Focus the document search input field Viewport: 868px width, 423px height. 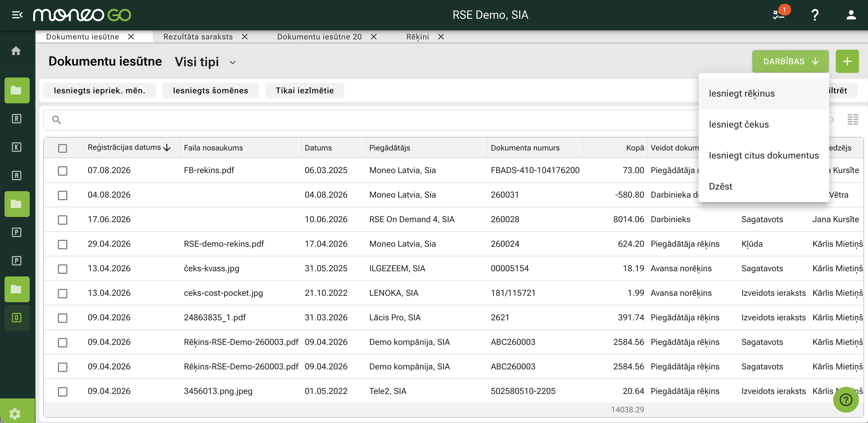[371, 120]
